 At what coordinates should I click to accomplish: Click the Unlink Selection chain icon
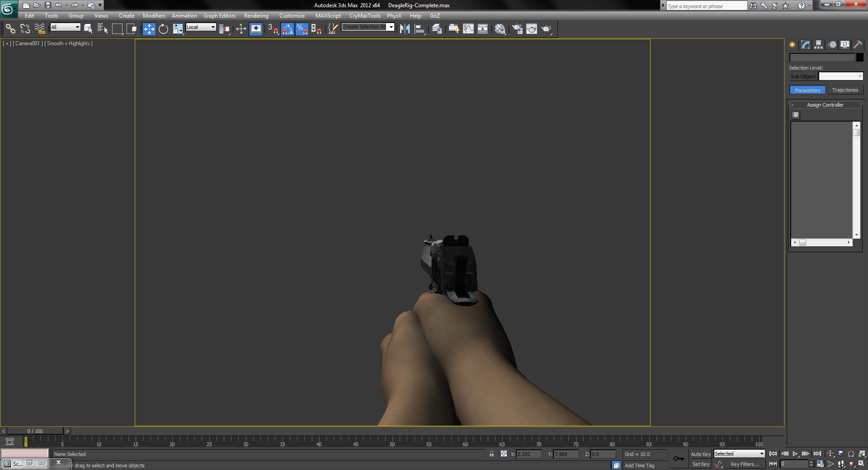click(25, 29)
